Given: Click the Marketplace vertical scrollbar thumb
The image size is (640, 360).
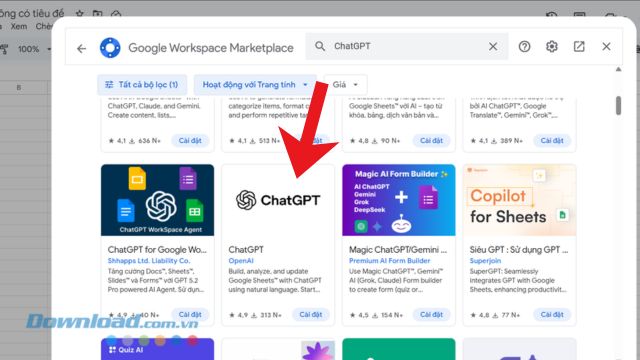Looking at the screenshot, I should click(x=619, y=106).
